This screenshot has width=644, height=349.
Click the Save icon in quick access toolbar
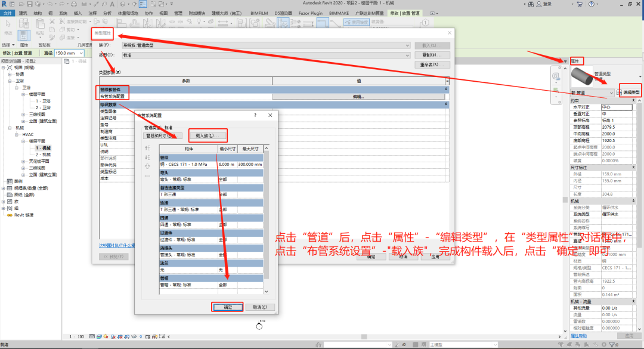click(x=30, y=4)
